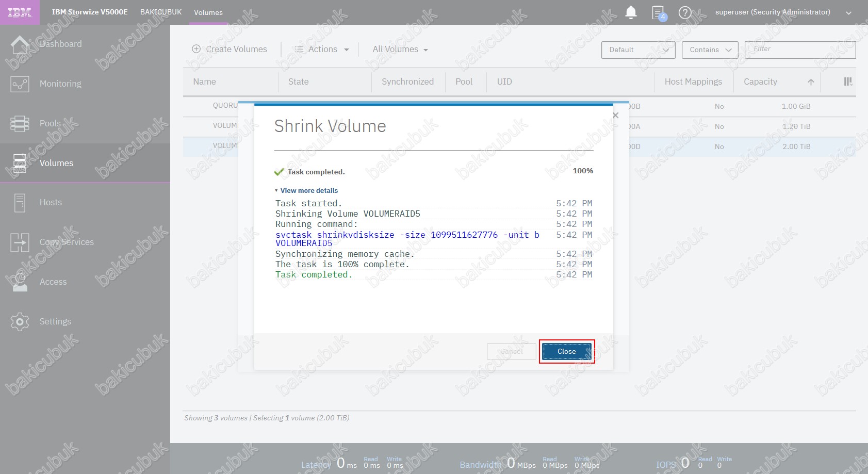Open the help question mark icon
The width and height of the screenshot is (868, 474).
pos(685,12)
